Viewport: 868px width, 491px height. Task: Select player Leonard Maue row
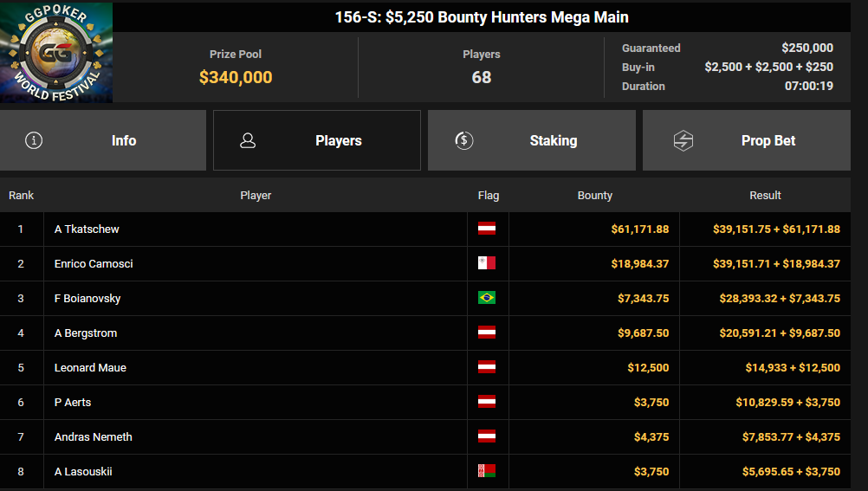(425, 367)
